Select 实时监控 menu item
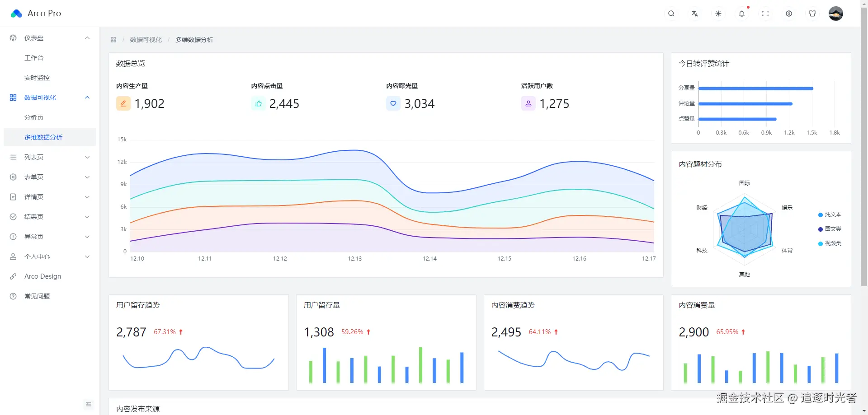This screenshot has height=415, width=868. click(37, 78)
